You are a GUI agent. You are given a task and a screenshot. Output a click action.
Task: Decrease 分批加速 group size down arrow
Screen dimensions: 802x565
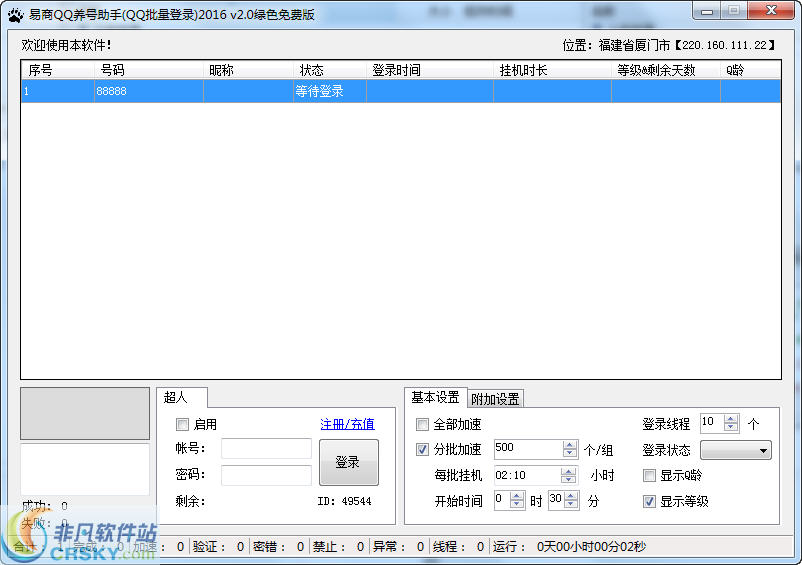coord(569,454)
